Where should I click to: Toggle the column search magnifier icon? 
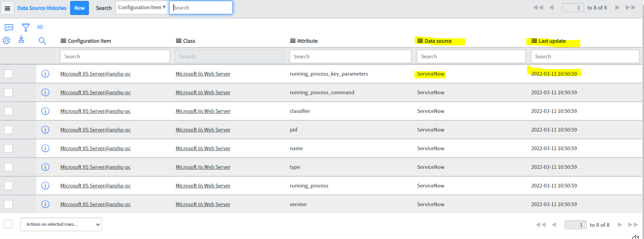[x=42, y=41]
